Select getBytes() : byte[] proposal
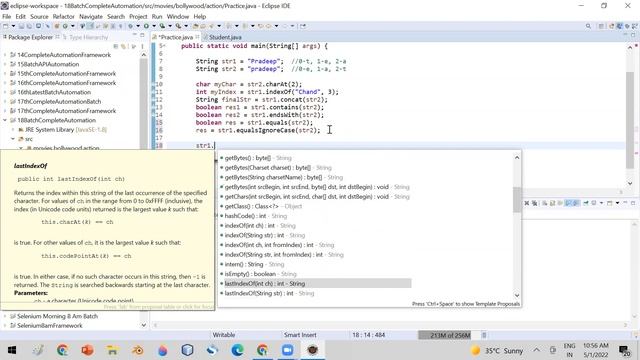Image resolution: width=640 pixels, height=360 pixels. [x=256, y=158]
